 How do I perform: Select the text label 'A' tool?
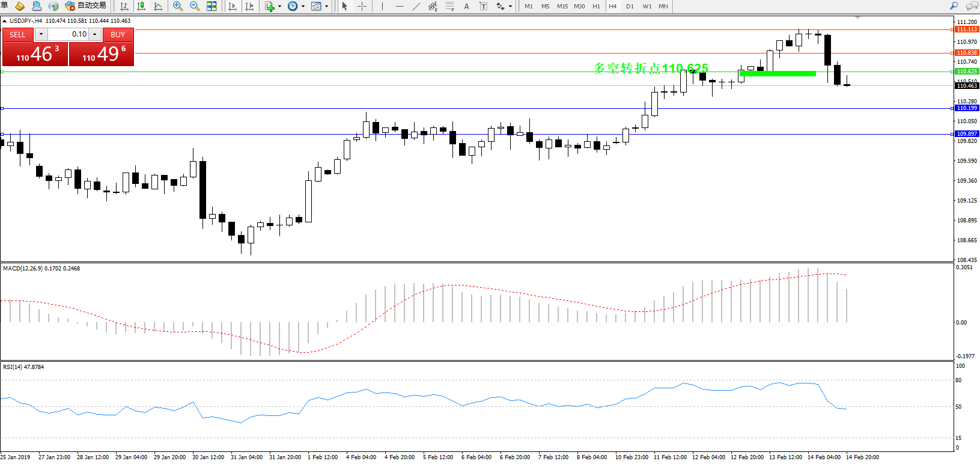[466, 6]
